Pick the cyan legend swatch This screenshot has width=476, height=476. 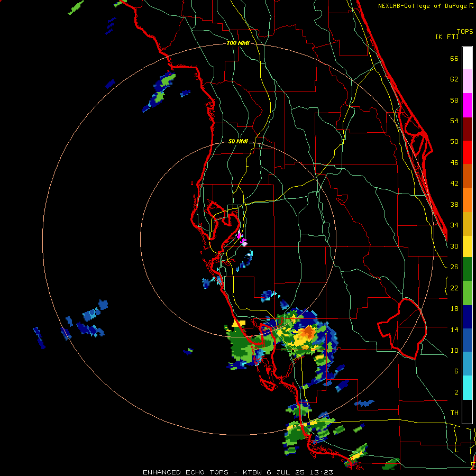[467, 388]
